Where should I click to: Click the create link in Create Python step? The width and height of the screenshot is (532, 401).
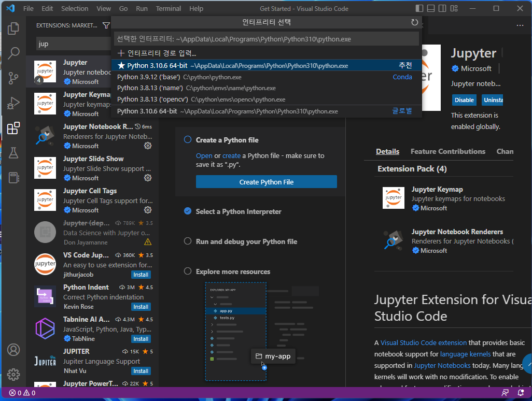[x=231, y=155]
